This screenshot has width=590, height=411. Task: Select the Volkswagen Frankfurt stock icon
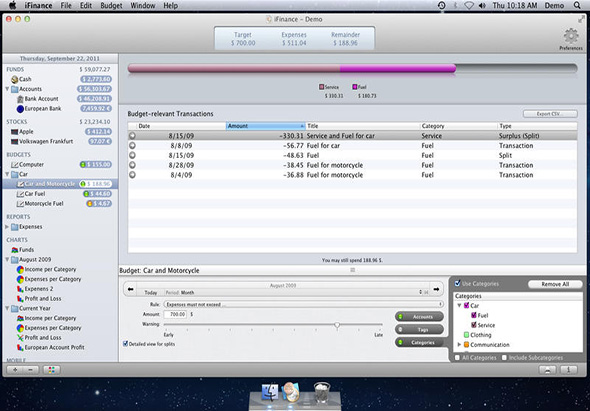pos(15,142)
